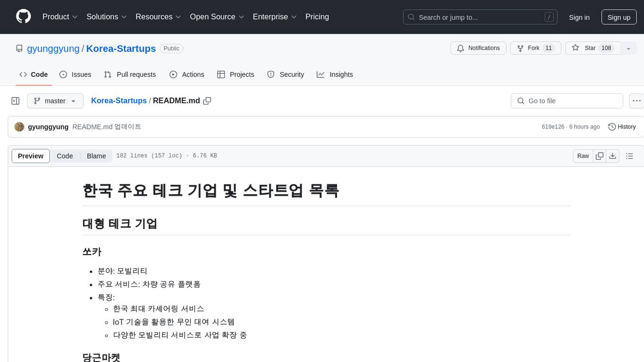The image size is (644, 362).
Task: Switch to the Insights tab
Action: (x=335, y=74)
